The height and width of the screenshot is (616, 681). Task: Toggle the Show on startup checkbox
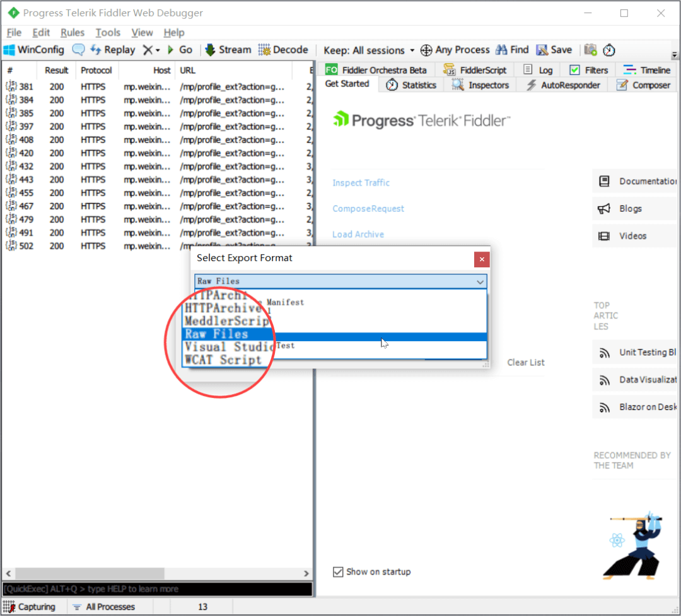coord(338,572)
